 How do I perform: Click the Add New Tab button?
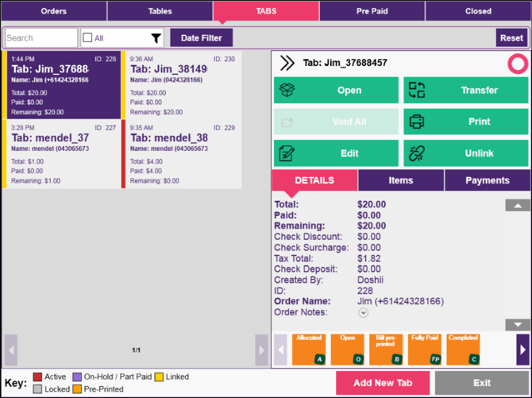pos(383,383)
